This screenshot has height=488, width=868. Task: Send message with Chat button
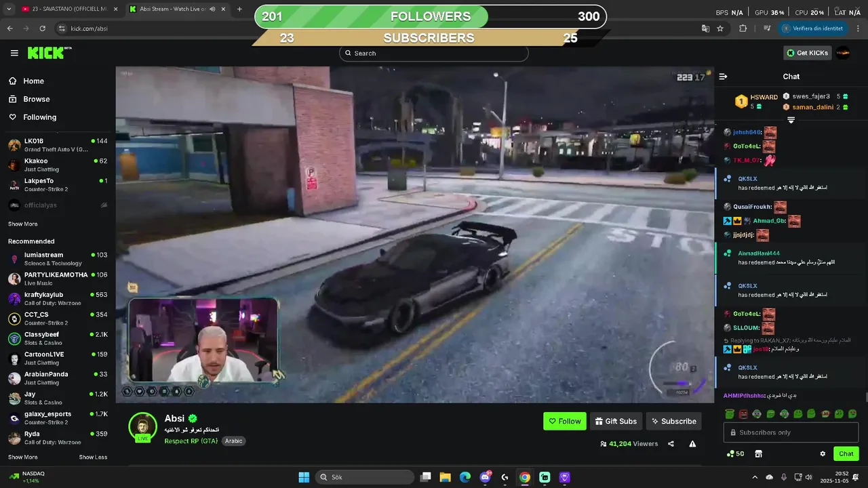[x=846, y=453]
